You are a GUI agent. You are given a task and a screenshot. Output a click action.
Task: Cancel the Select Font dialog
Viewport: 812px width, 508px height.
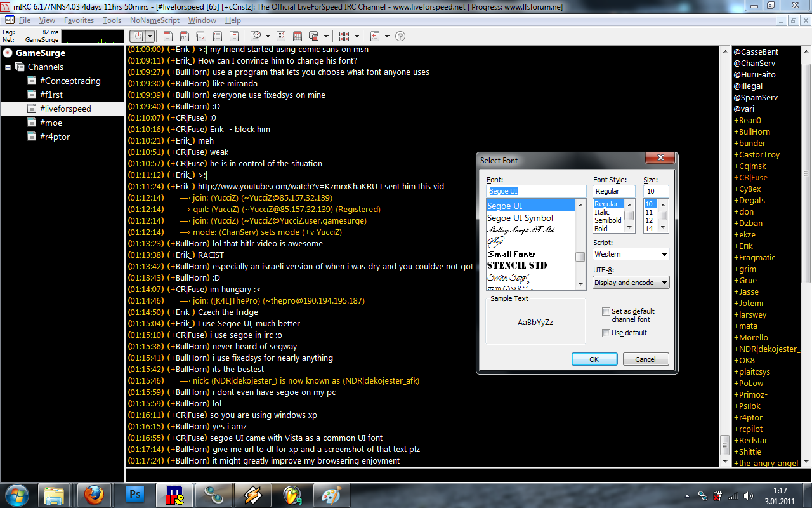click(x=645, y=359)
